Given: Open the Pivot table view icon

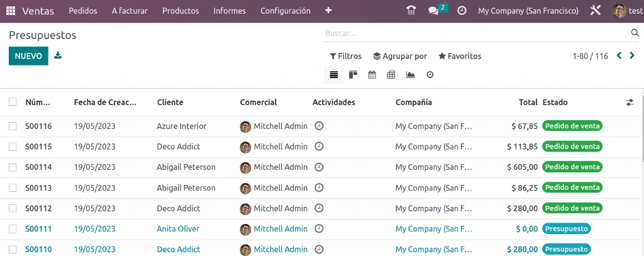Looking at the screenshot, I should coord(391,75).
